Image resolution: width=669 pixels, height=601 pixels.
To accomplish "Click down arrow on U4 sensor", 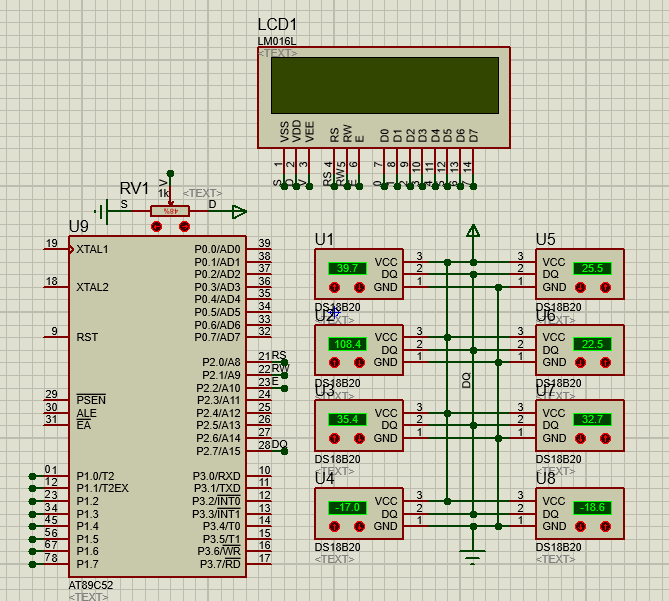I will (359, 527).
